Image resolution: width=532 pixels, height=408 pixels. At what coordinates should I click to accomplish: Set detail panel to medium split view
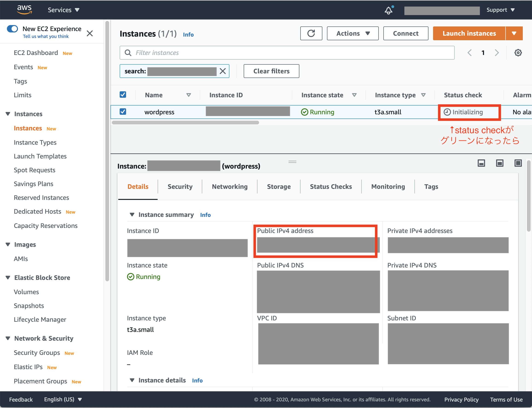[x=500, y=163]
